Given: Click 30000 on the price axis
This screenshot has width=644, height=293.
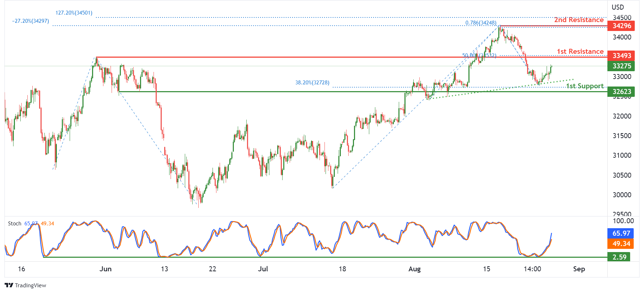Looking at the screenshot, I should pyautogui.click(x=622, y=195).
